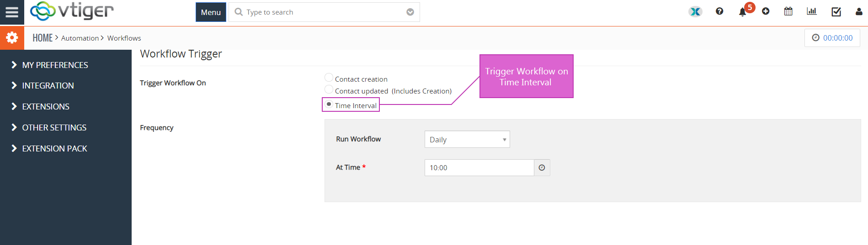Click the At Time input field
Screen dimensions: 868x245
point(479,167)
